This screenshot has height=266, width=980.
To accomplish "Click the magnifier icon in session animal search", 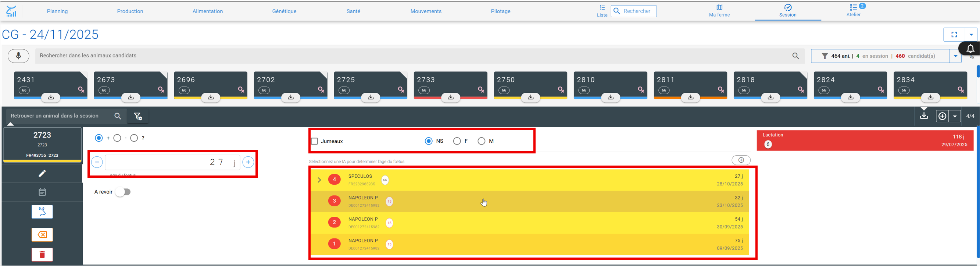I will click(118, 116).
